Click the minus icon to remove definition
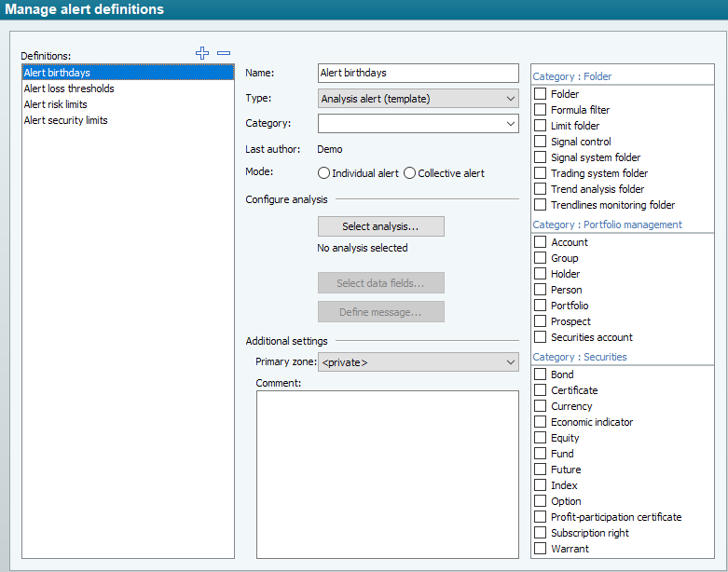This screenshot has width=728, height=572. [224, 53]
